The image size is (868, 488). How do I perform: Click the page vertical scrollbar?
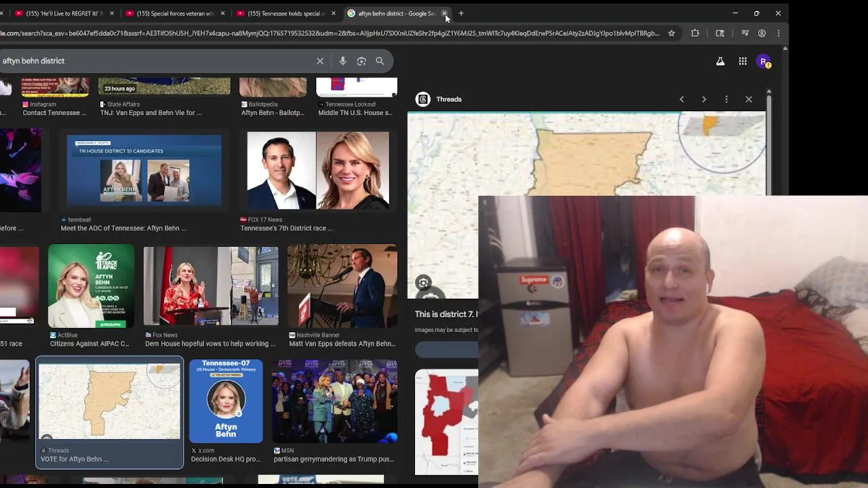[x=785, y=264]
